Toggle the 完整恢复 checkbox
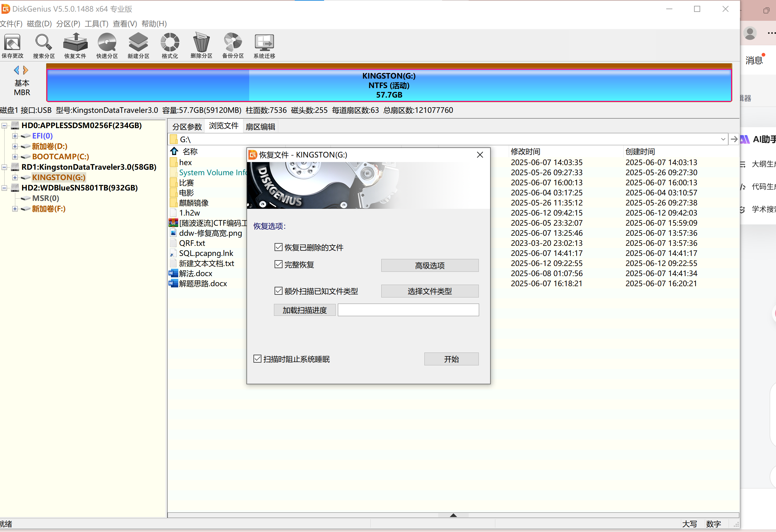776x532 pixels. (278, 264)
